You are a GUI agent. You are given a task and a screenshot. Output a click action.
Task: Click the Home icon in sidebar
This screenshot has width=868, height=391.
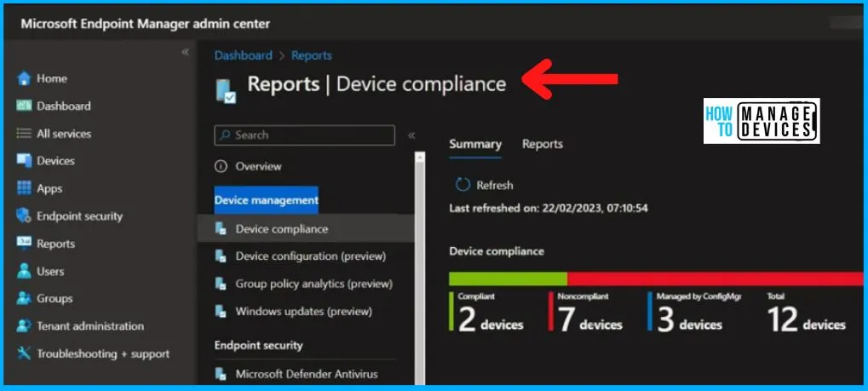24,78
